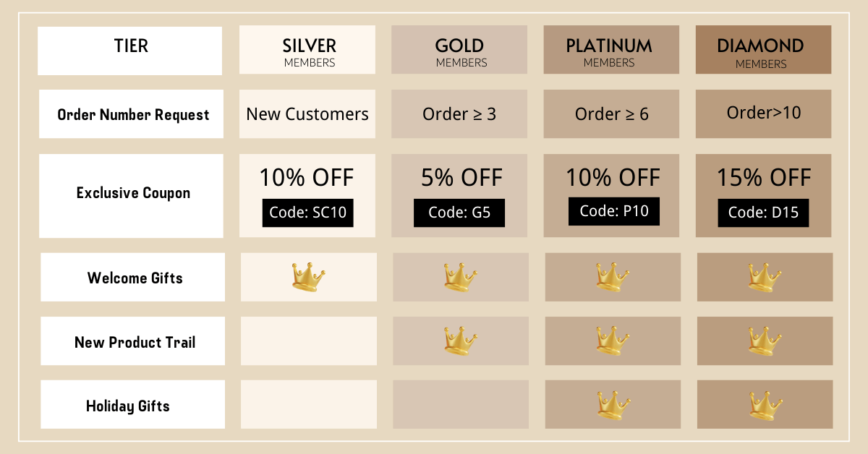
Task: Click the Platinum Holiday Gifts crown
Action: (613, 405)
